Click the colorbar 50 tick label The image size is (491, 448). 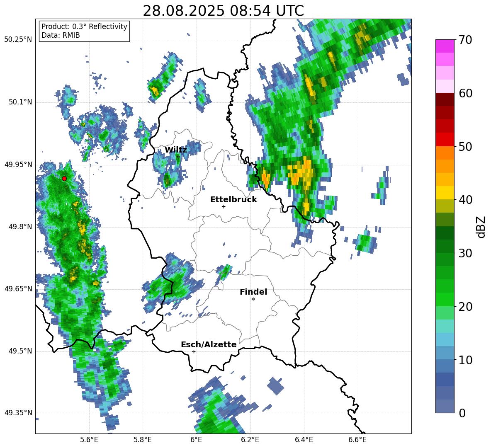point(465,146)
